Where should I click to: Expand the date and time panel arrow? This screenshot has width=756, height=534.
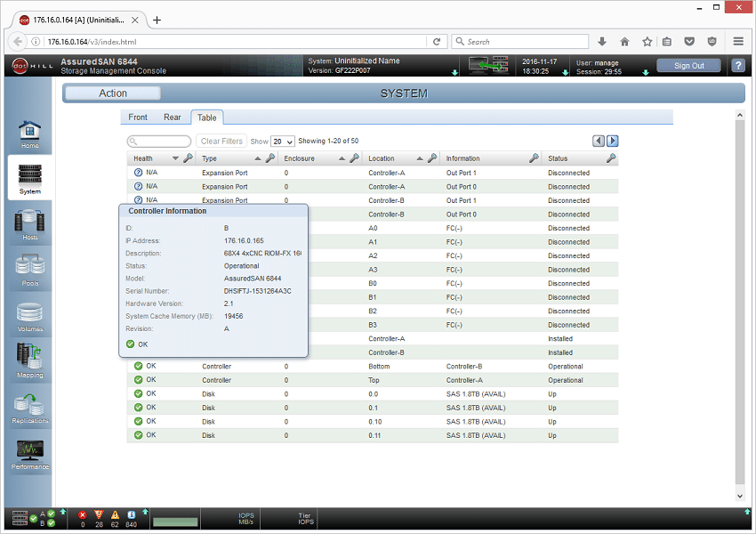point(566,72)
